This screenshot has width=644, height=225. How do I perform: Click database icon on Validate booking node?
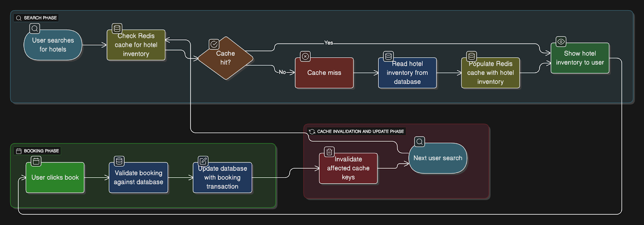[119, 161]
